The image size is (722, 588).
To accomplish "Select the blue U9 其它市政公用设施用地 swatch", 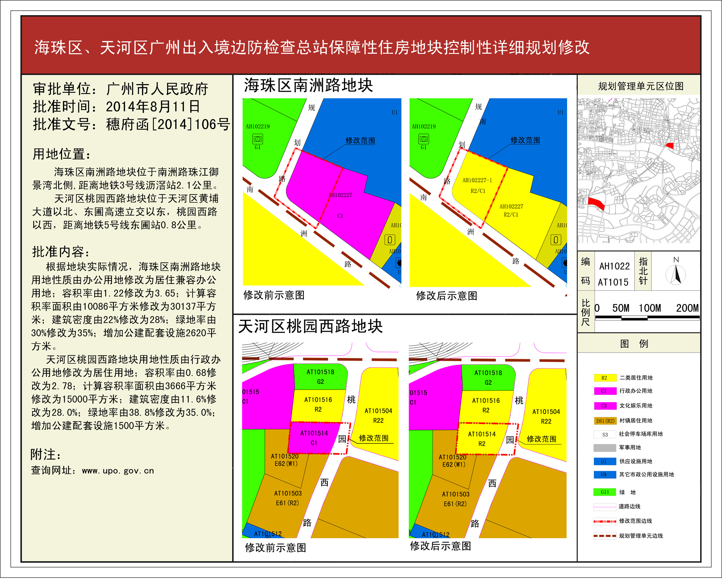I will (x=605, y=475).
